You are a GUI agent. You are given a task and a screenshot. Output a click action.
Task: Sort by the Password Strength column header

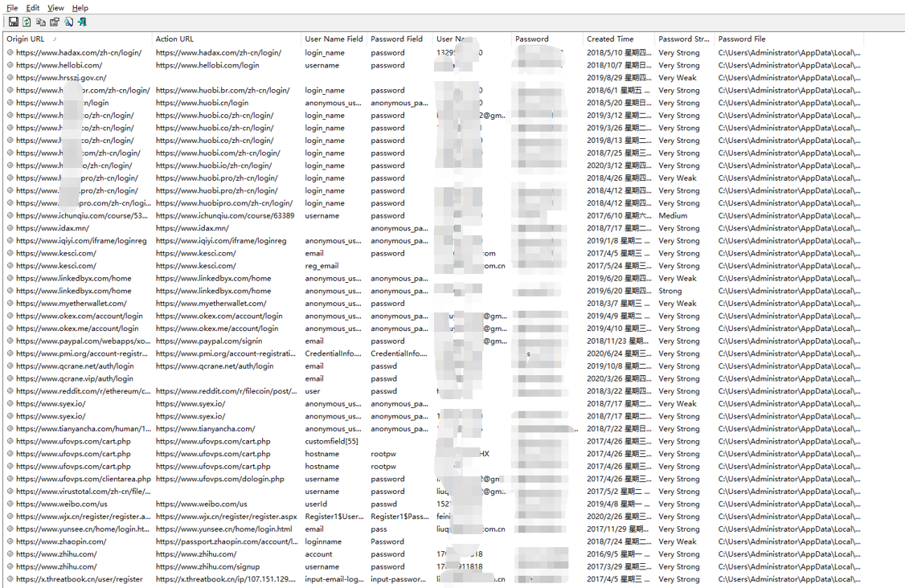[684, 39]
